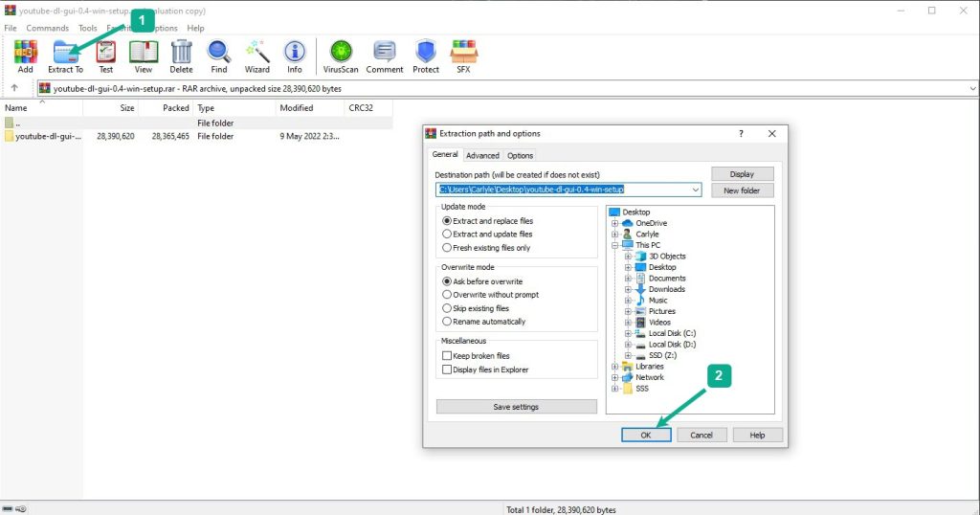980x515 pixels.
Task: Enable Keep broken files checkbox
Action: click(447, 356)
